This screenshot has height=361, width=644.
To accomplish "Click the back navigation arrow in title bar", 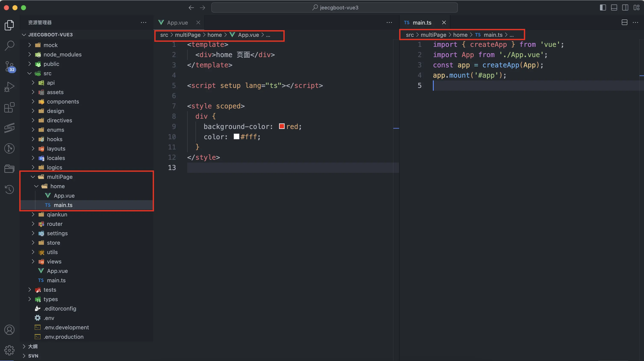I will click(191, 7).
